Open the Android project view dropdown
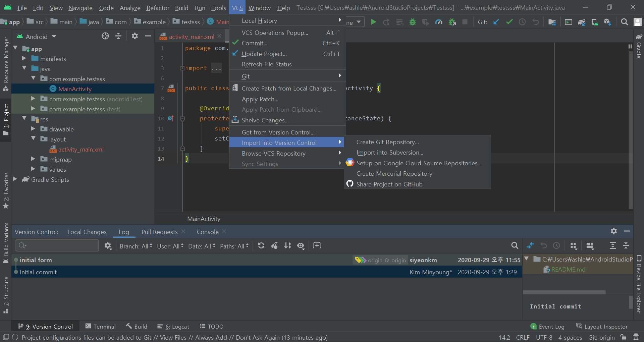 37,36
